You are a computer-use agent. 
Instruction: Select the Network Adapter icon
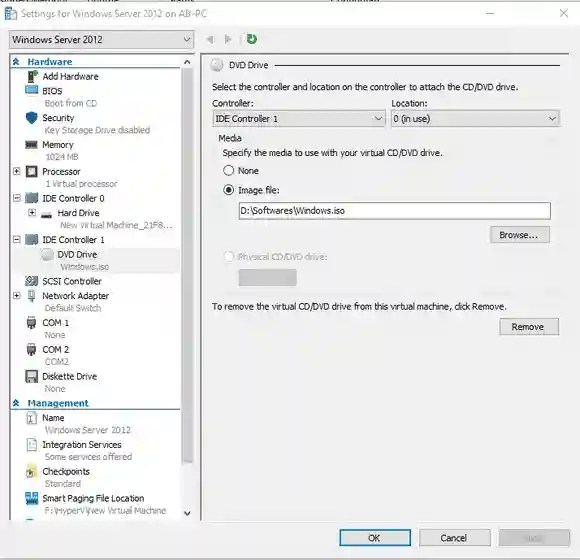click(31, 296)
